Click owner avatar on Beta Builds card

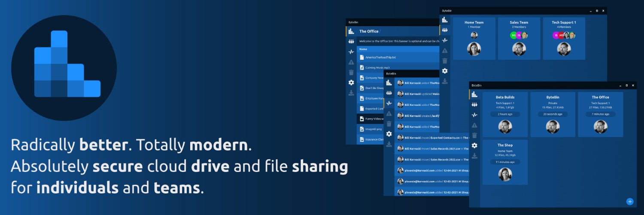click(505, 126)
